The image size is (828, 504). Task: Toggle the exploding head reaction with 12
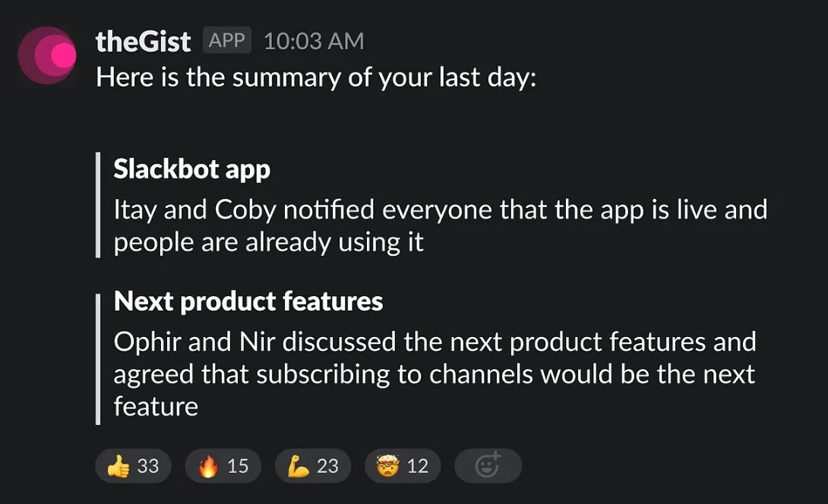point(403,465)
